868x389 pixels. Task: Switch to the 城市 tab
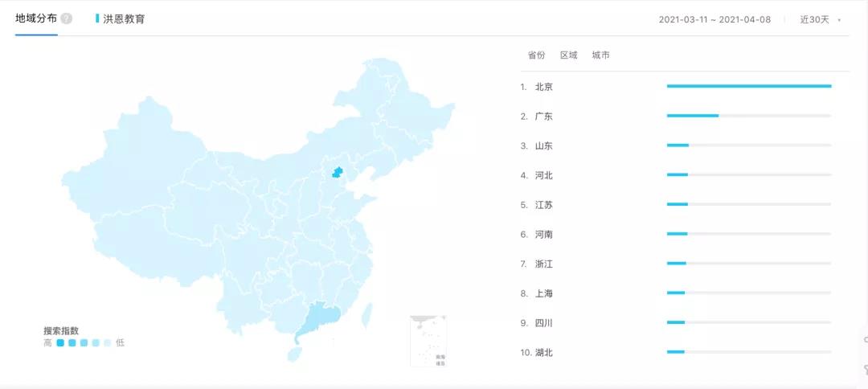(600, 55)
